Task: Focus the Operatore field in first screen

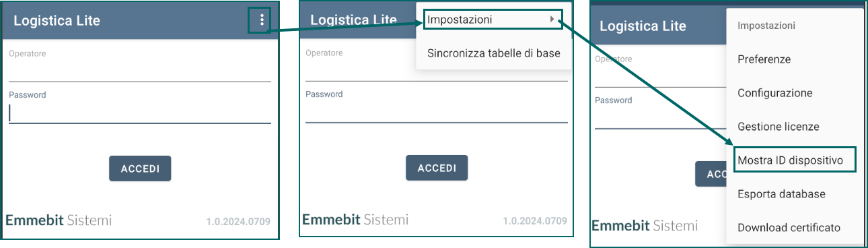Action: [140, 66]
